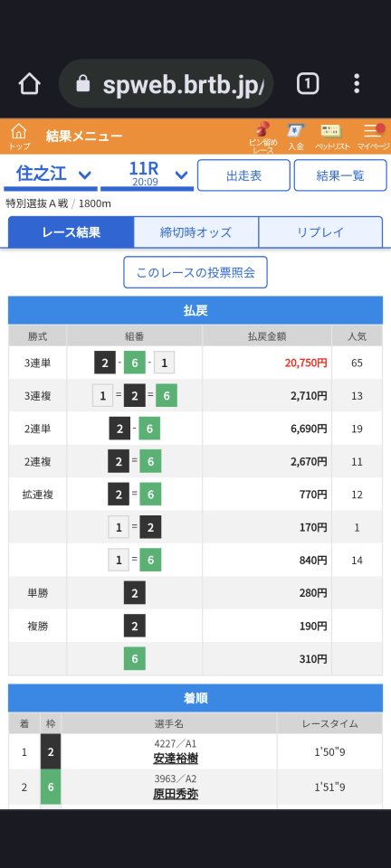Open the browser three-dot menu

[x=358, y=83]
